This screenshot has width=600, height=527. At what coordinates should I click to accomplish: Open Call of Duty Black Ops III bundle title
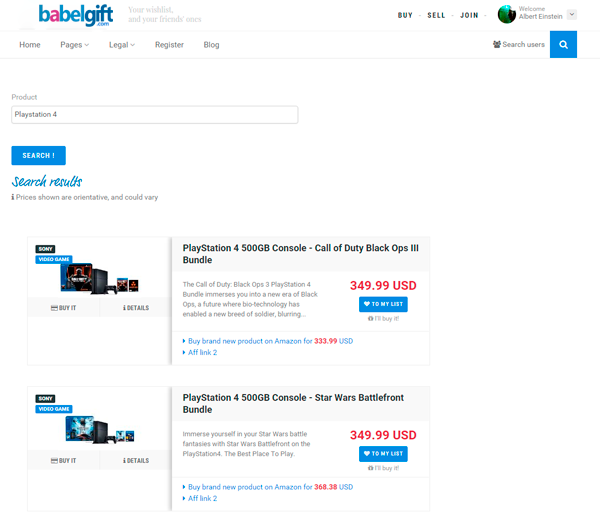coord(301,254)
